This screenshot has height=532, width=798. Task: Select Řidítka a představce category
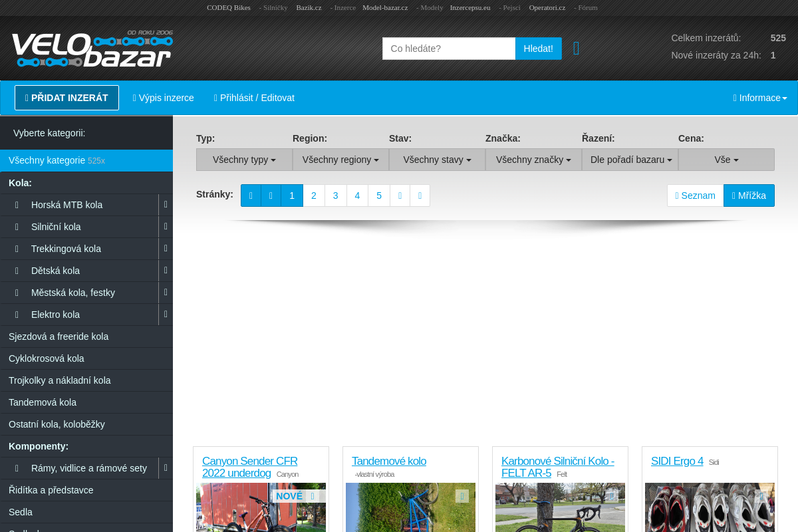86,490
